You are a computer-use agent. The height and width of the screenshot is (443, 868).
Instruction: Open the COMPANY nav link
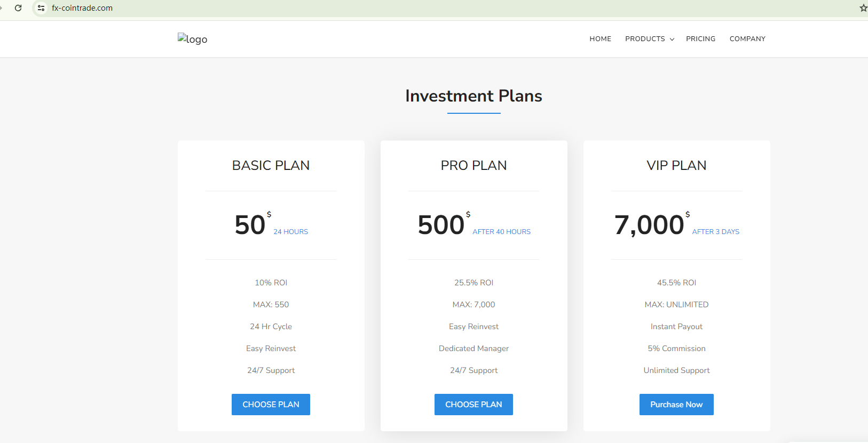pyautogui.click(x=747, y=39)
